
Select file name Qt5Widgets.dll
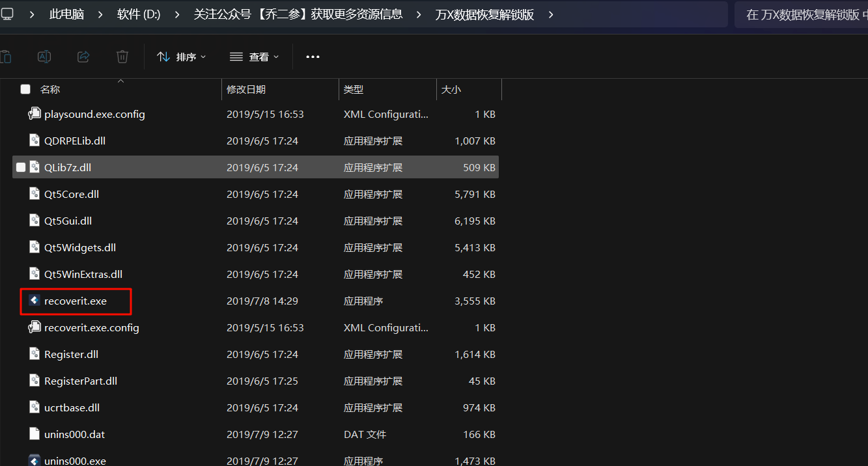click(80, 247)
